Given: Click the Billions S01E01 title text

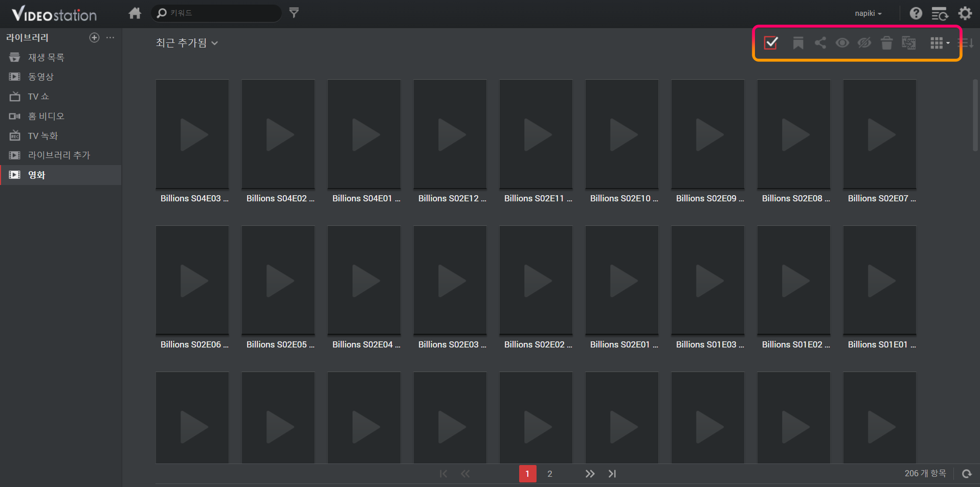Looking at the screenshot, I should click(882, 344).
